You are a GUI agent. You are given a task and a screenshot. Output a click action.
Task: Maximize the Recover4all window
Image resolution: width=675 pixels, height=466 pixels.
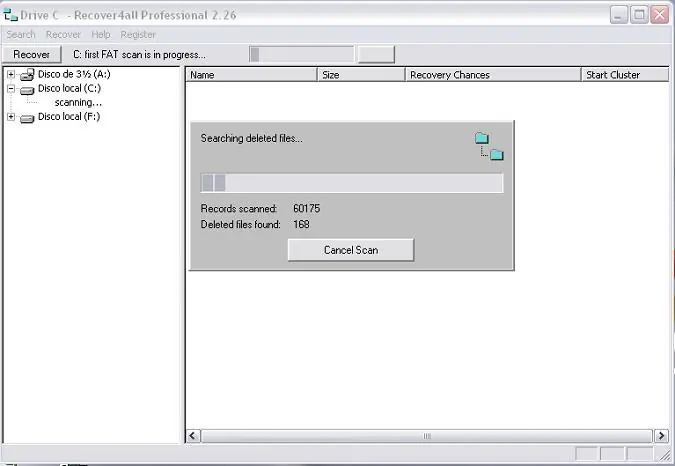coord(639,15)
